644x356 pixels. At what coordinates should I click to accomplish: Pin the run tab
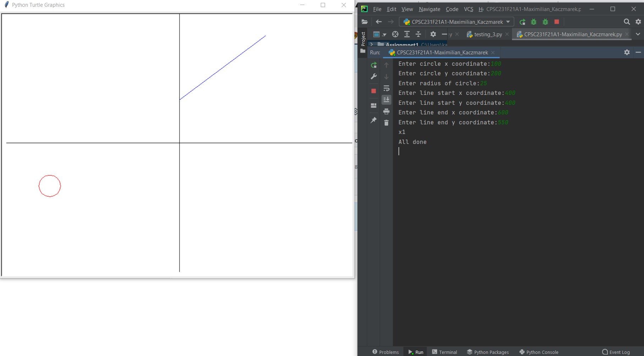pos(374,120)
